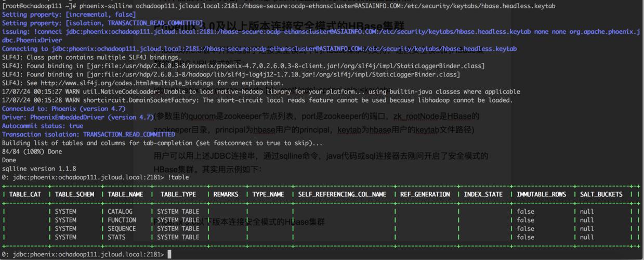
Task: Select the STATS table name cell
Action: click(x=116, y=237)
